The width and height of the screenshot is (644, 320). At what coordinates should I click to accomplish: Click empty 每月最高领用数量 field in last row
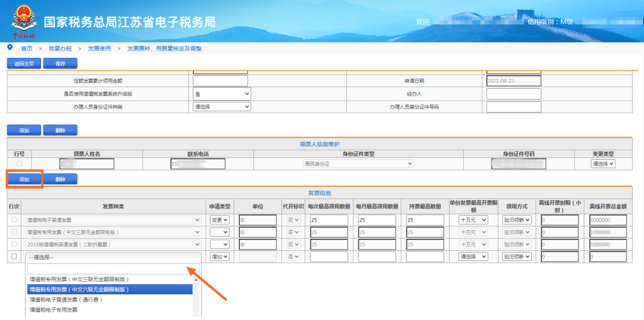tap(377, 256)
